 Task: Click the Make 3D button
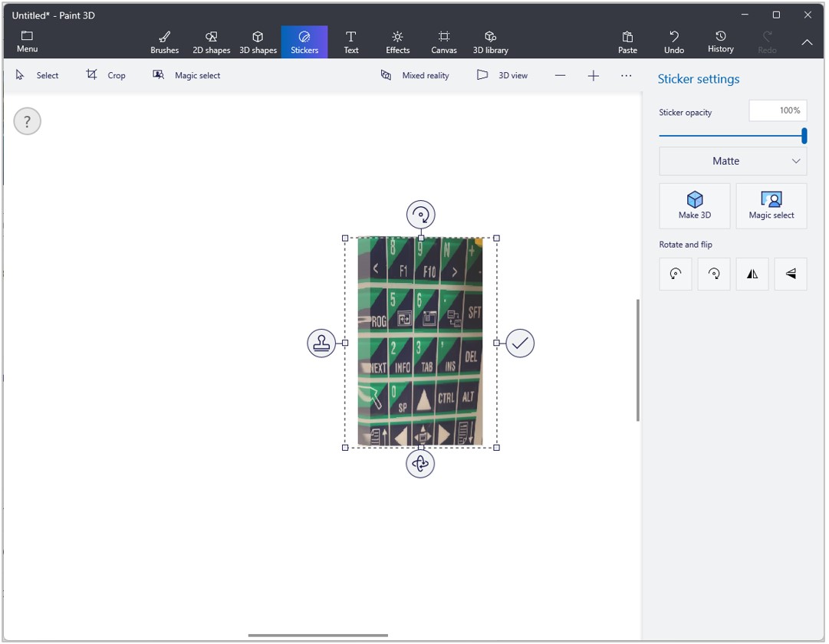tap(694, 205)
